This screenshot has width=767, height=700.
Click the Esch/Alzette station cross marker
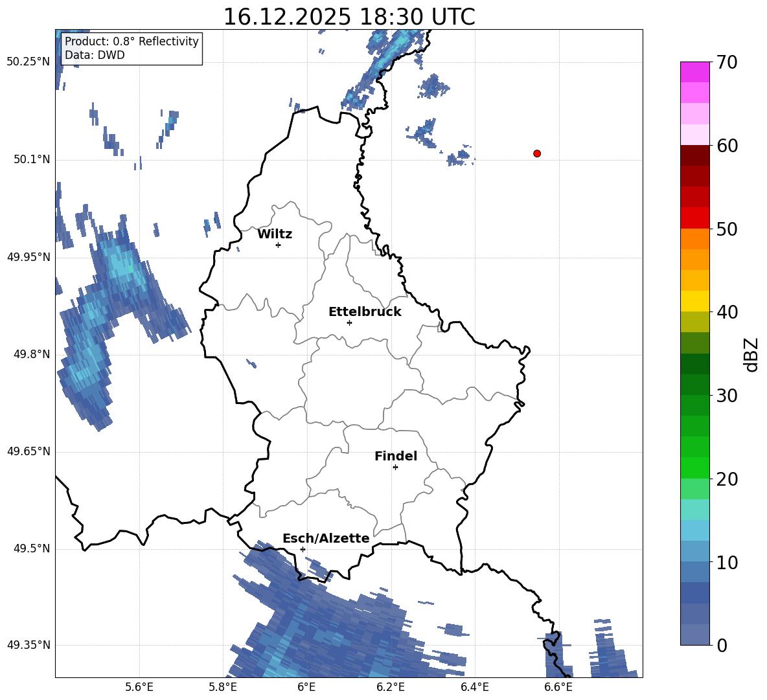click(303, 549)
